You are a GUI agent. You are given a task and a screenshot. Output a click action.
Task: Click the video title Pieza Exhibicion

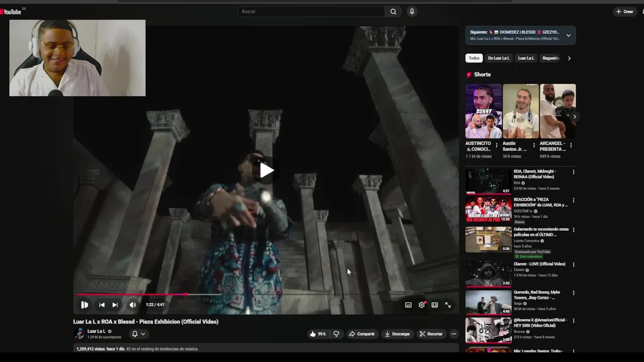point(146,322)
